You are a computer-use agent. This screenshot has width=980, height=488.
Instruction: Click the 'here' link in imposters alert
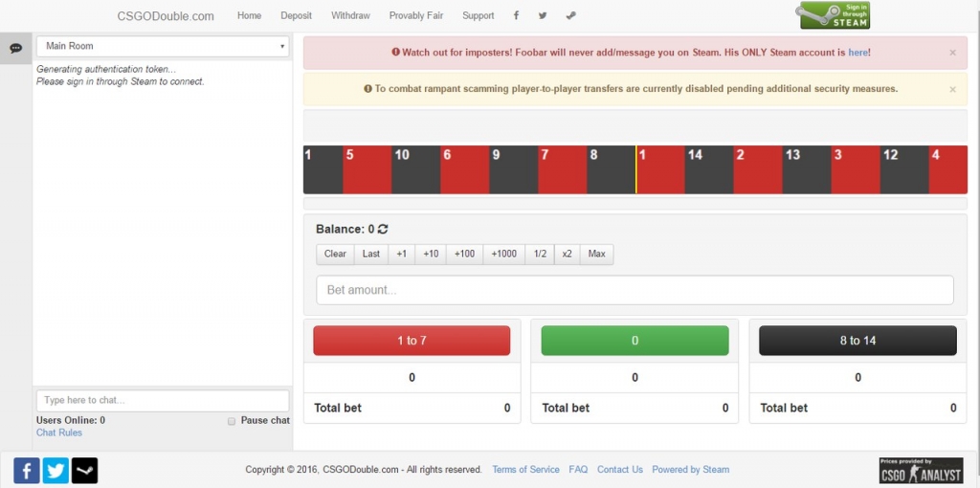(x=857, y=53)
